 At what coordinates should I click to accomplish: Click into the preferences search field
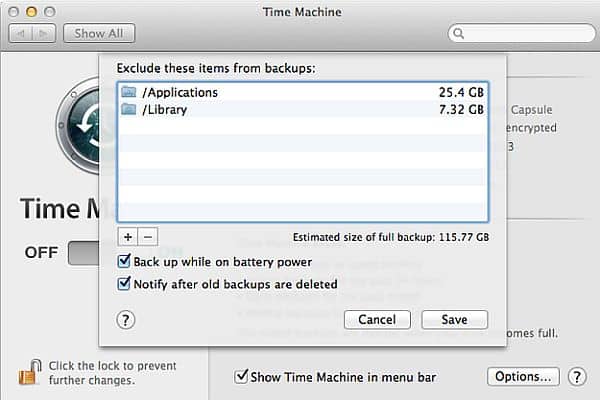click(522, 34)
